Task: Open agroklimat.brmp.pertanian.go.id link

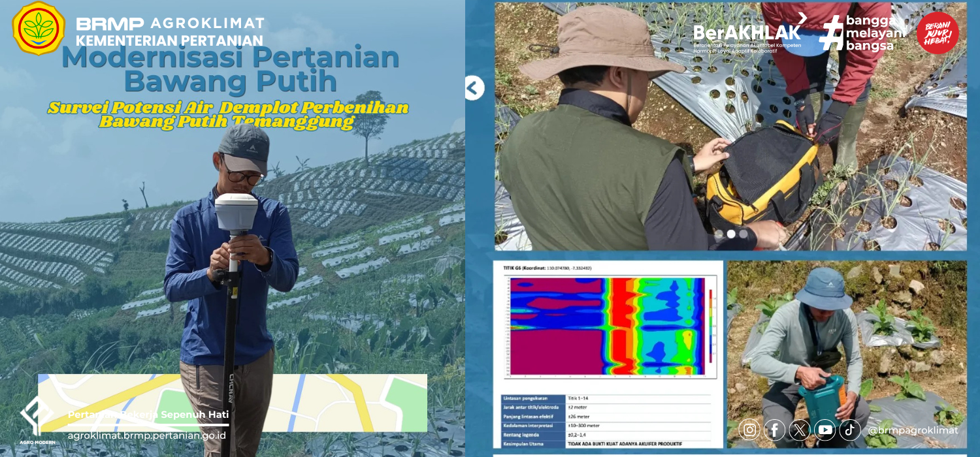Action: (x=147, y=435)
